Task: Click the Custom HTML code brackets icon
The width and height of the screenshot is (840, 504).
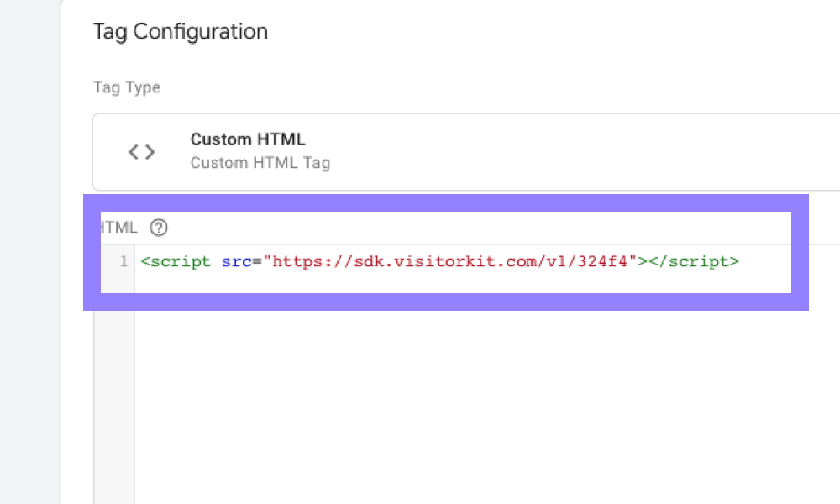Action: 141,152
